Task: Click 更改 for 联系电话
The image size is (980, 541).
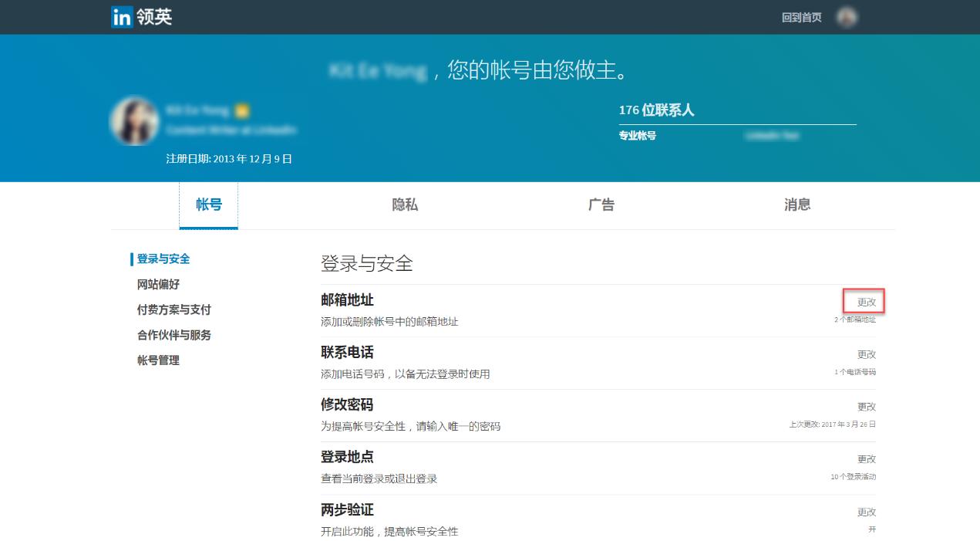Action: pos(867,354)
